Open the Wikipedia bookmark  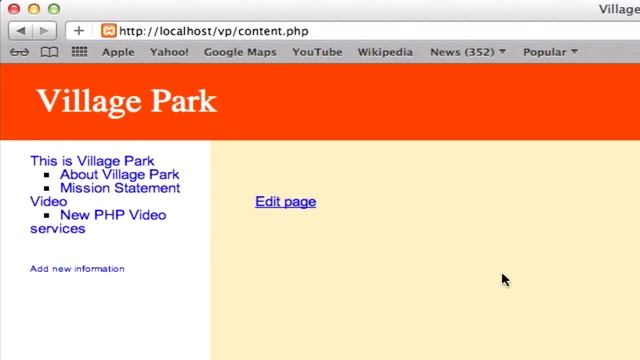coord(385,52)
